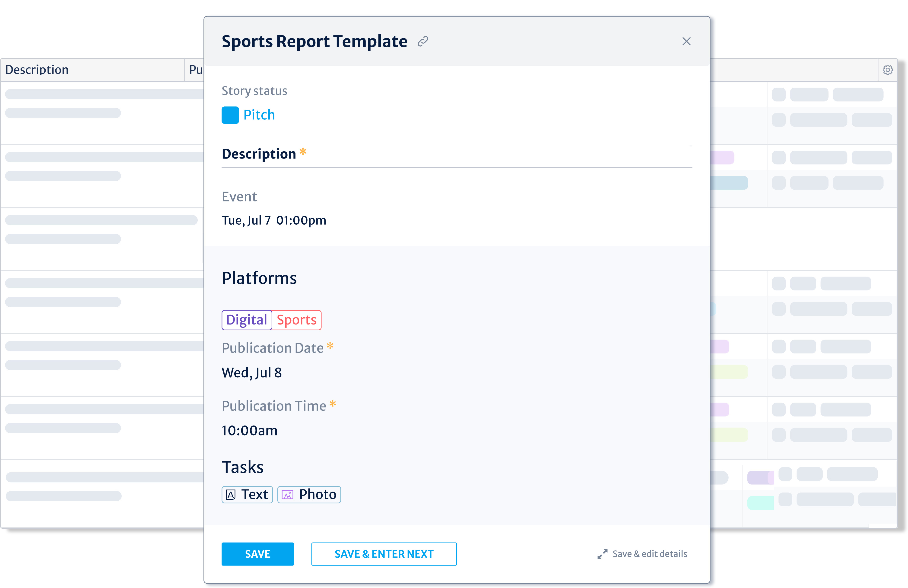The image size is (908, 588).
Task: Click the Text task icon
Action: [x=230, y=495]
